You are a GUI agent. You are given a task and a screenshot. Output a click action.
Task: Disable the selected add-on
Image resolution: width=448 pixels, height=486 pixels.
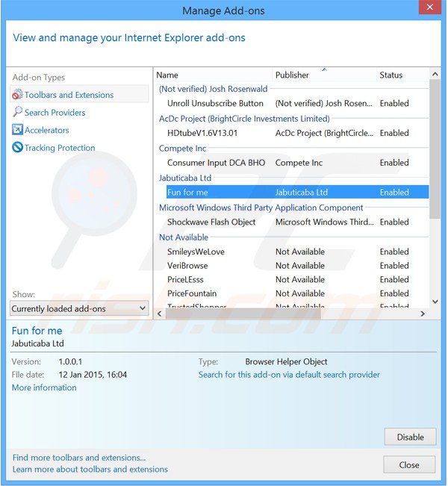pos(410,437)
